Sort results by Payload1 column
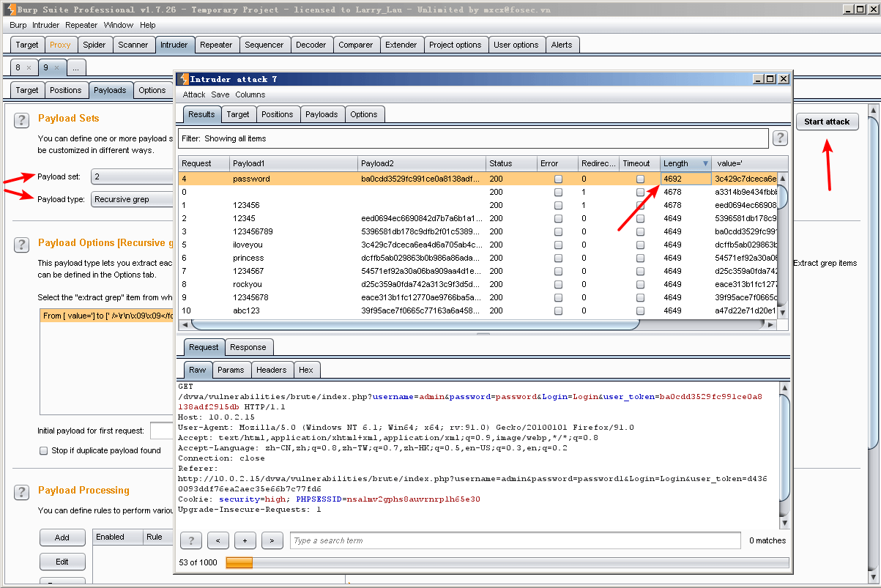Viewport: 881px width, 588px height. (x=294, y=163)
